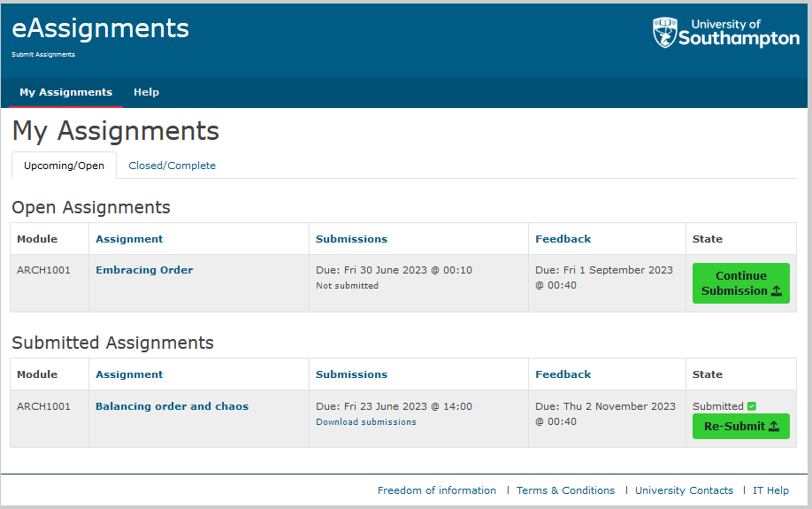
Task: Click the University of Southampton logo
Action: tap(726, 32)
